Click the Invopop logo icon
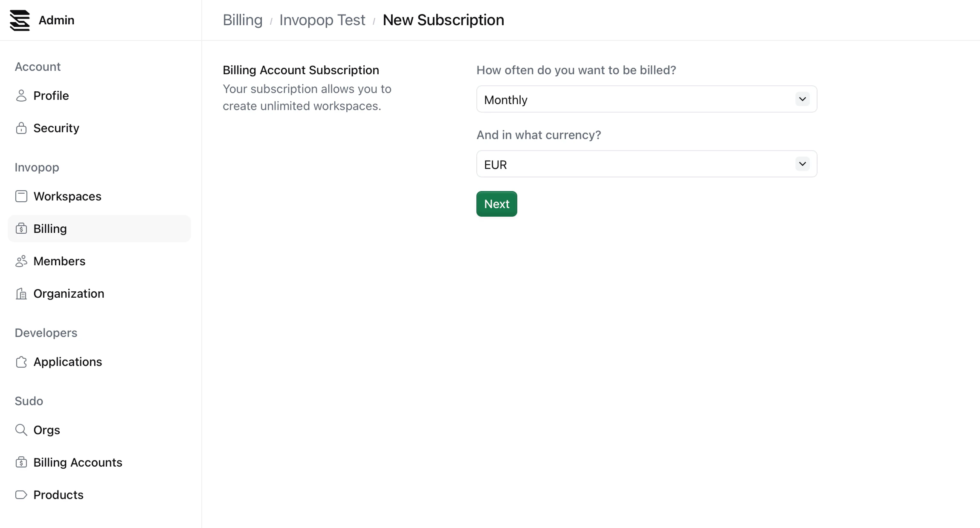Image resolution: width=980 pixels, height=528 pixels. click(20, 20)
